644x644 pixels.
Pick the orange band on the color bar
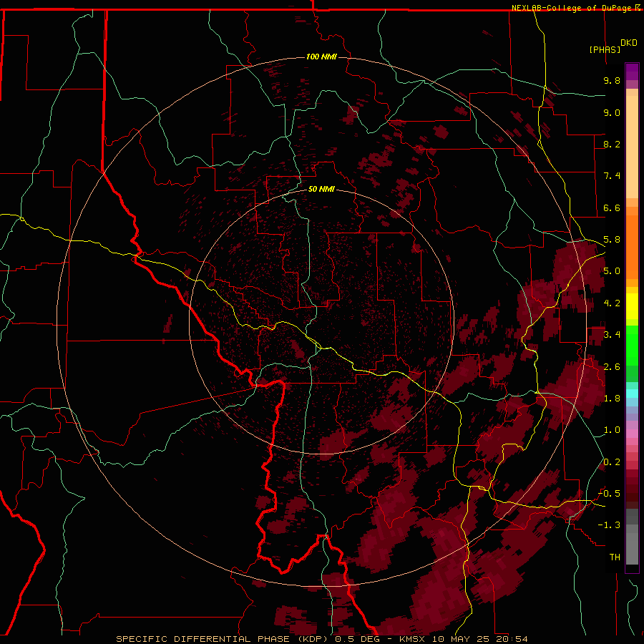point(632,248)
